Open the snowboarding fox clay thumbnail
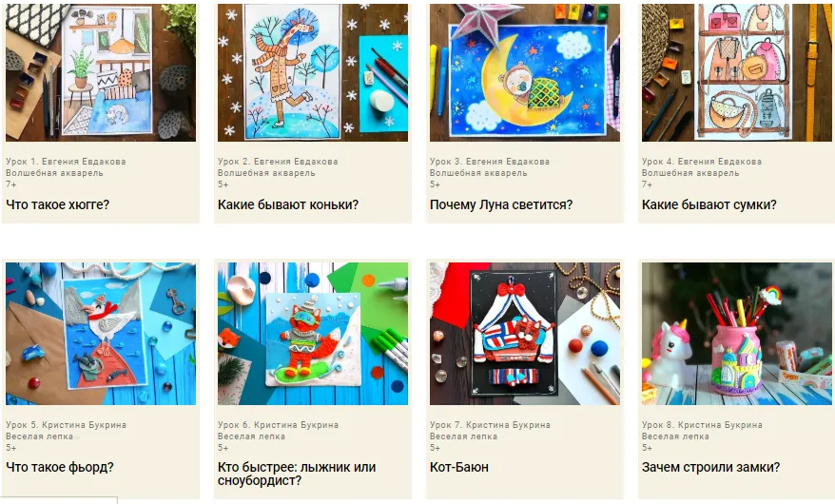835x504 pixels. [313, 334]
